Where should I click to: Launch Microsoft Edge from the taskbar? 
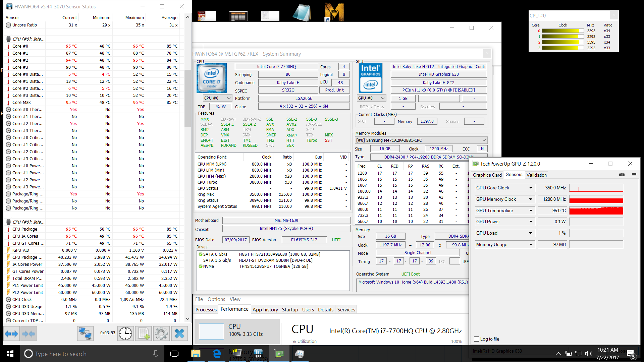pyautogui.click(x=217, y=354)
